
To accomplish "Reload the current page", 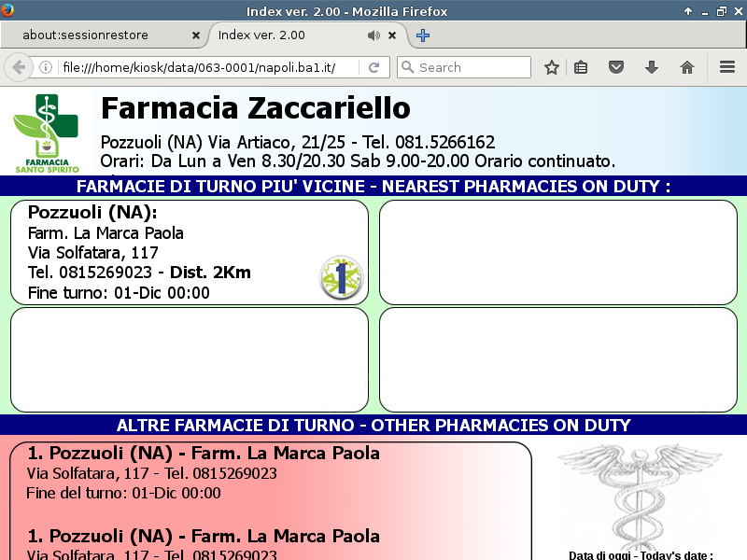I will pos(373,67).
